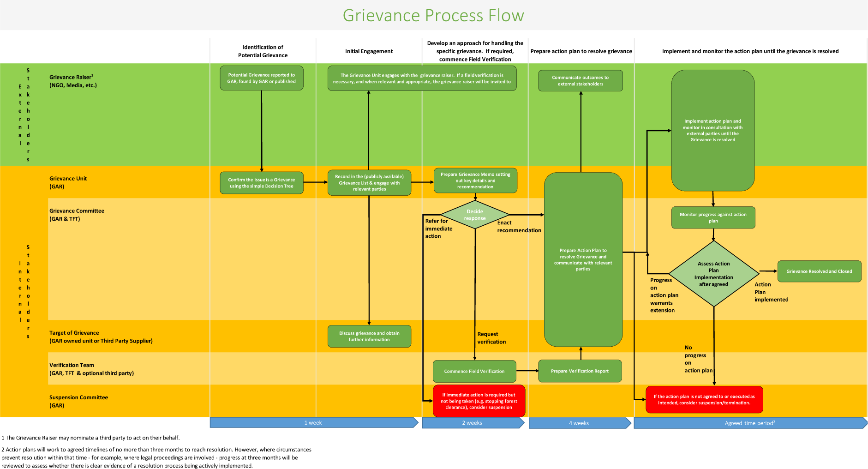Click 'Target of Grievance' lane label
Viewport: 868px width, 469px height.
101,337
